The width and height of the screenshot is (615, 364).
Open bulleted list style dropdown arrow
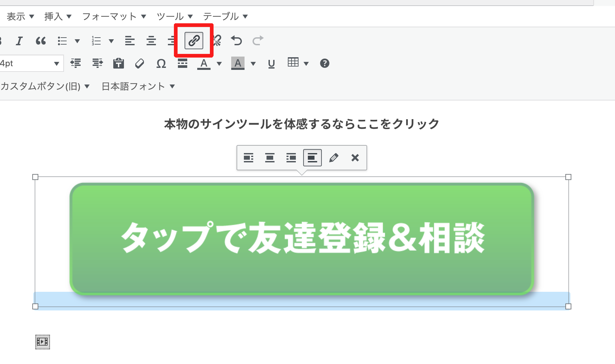pos(77,41)
